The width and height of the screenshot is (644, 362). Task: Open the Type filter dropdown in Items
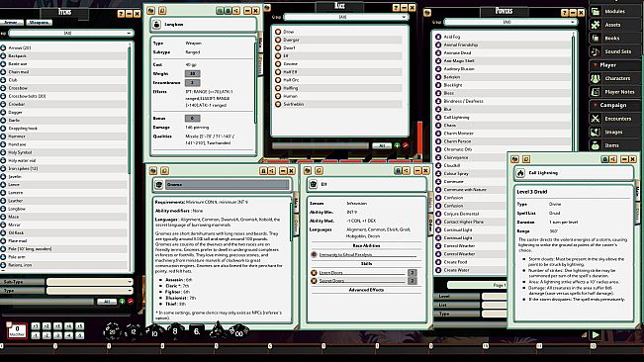click(x=90, y=291)
